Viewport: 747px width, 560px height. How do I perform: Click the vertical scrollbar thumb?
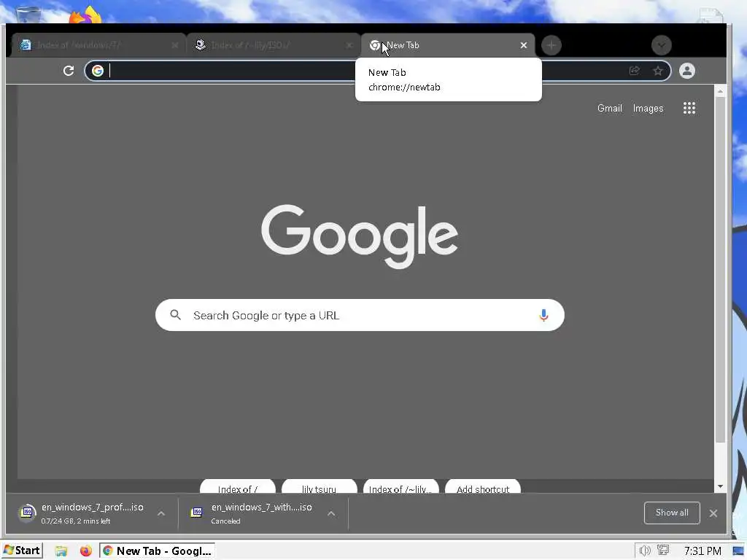720,269
